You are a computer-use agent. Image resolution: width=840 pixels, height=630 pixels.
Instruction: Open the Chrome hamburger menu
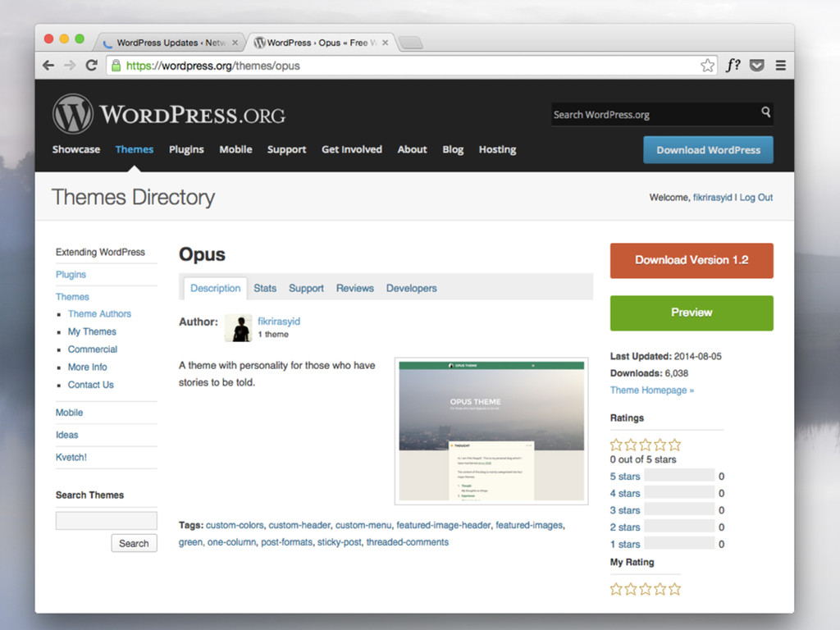(x=781, y=66)
